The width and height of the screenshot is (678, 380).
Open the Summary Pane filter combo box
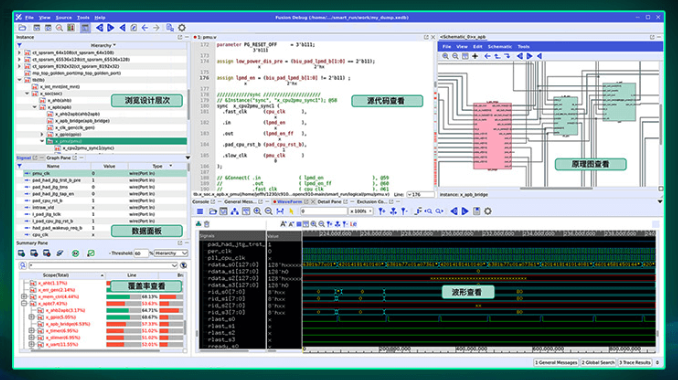click(103, 265)
